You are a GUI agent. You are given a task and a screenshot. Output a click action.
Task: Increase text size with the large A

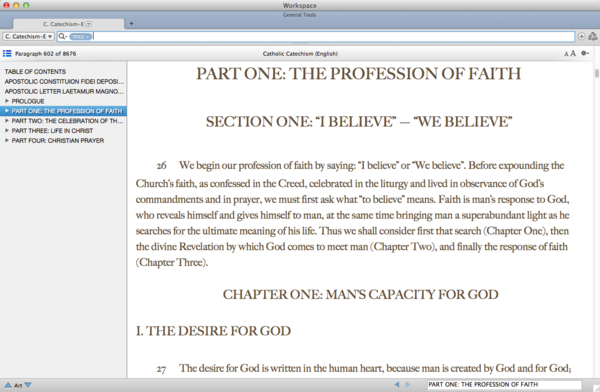[572, 53]
